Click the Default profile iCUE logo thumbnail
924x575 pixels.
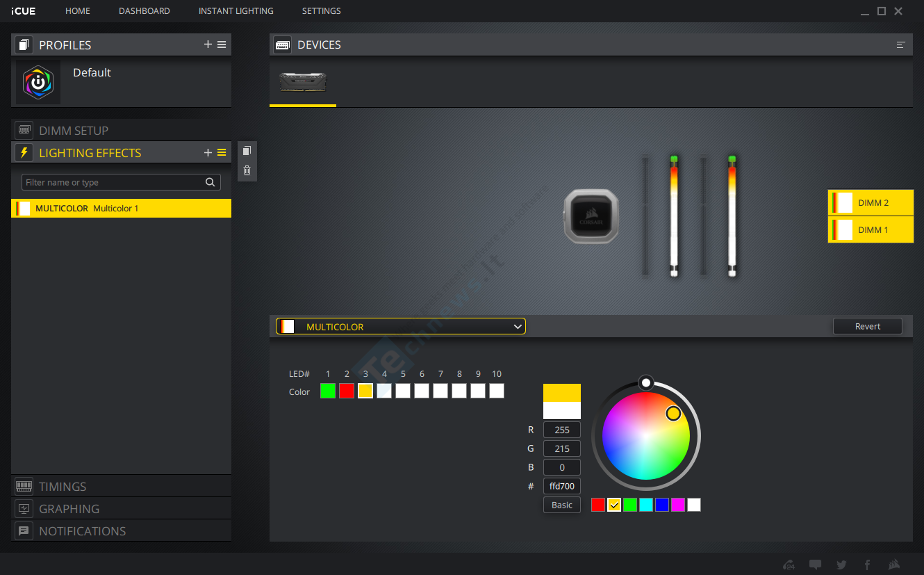tap(38, 82)
